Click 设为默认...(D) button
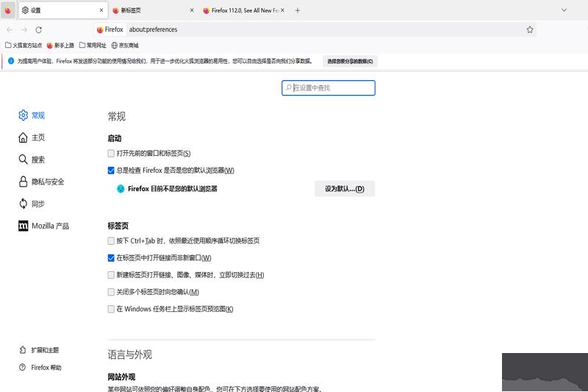 (x=345, y=189)
